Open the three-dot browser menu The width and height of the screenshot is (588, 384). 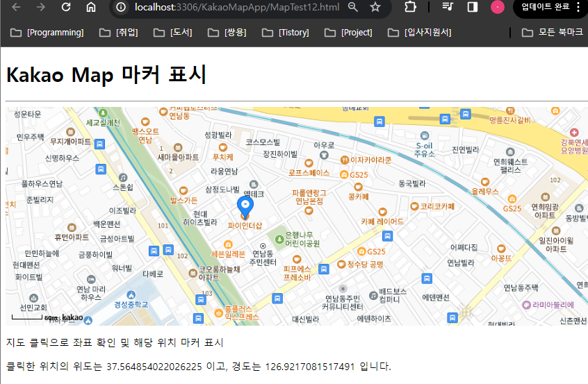coord(579,7)
